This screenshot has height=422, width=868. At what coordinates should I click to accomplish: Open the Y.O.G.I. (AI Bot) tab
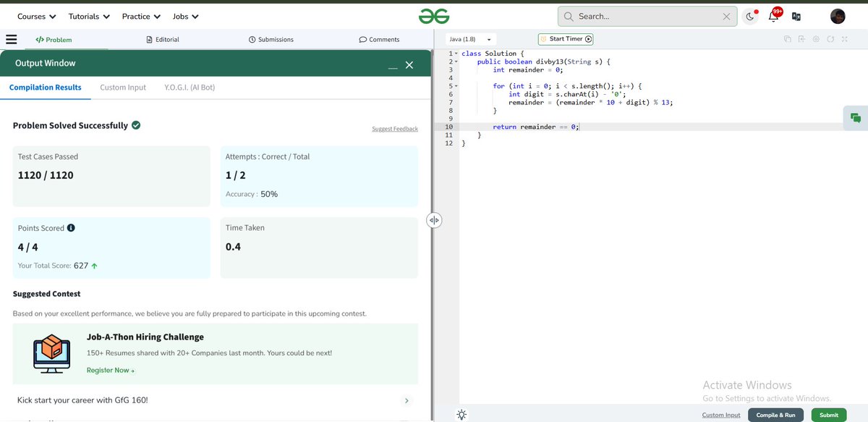pos(190,87)
